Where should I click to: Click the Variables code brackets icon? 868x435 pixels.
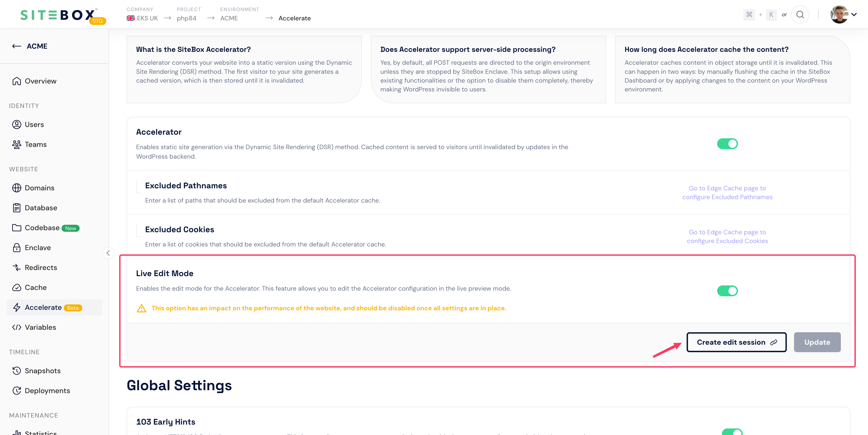click(x=17, y=327)
